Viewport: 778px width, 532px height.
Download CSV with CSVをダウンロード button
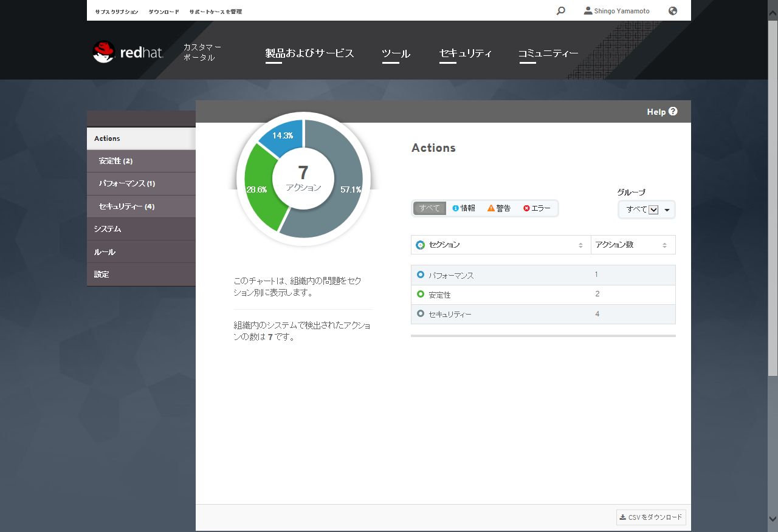[651, 517]
